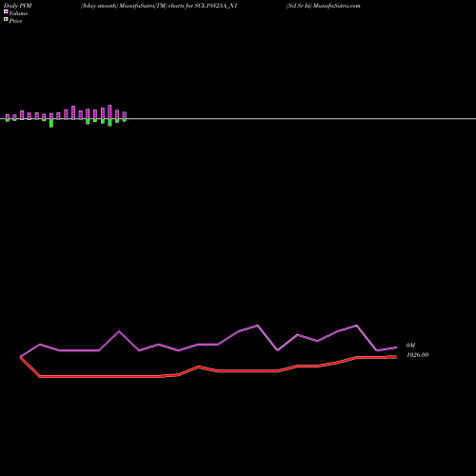Click the tallest magenta volume bar
This screenshot has width=476, height=476.
(109, 112)
